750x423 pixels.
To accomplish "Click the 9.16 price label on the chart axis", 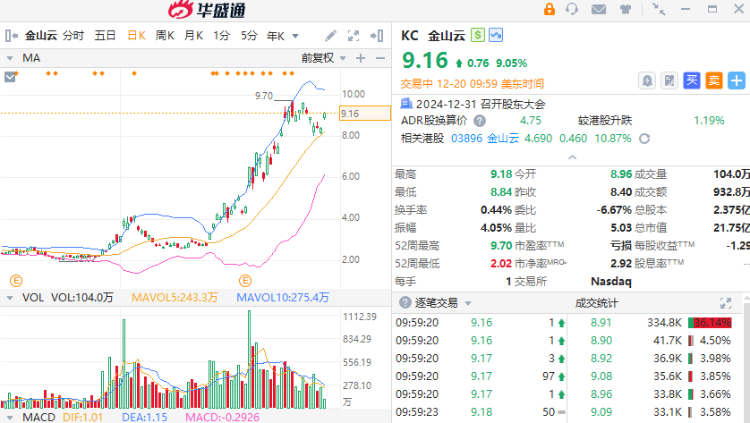I will point(365,113).
